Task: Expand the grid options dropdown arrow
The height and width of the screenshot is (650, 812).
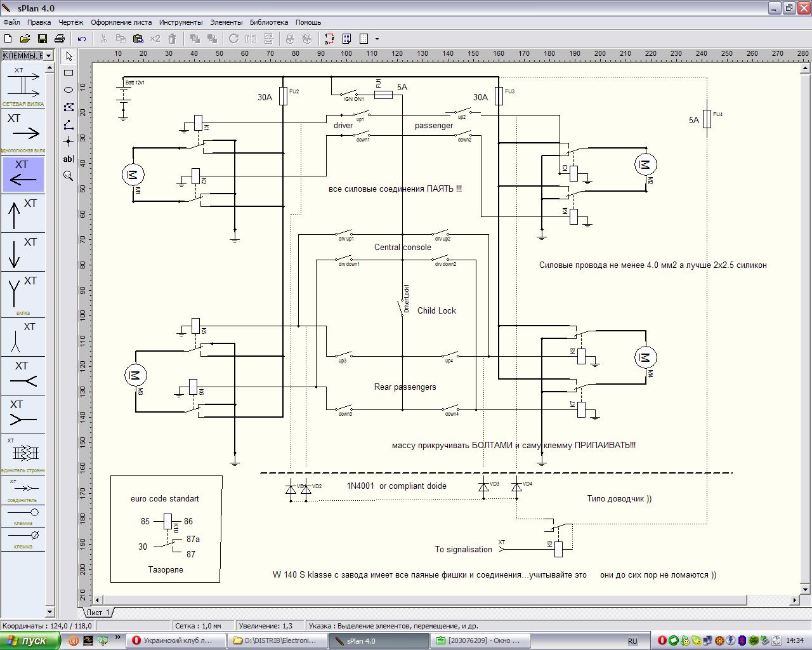Action: [377, 39]
